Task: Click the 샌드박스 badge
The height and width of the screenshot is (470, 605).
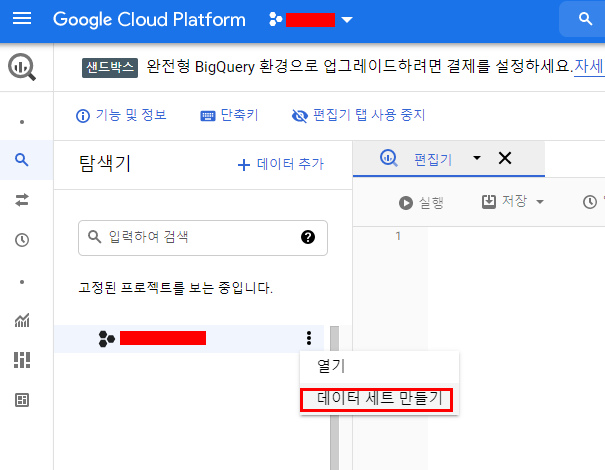Action: [x=110, y=68]
